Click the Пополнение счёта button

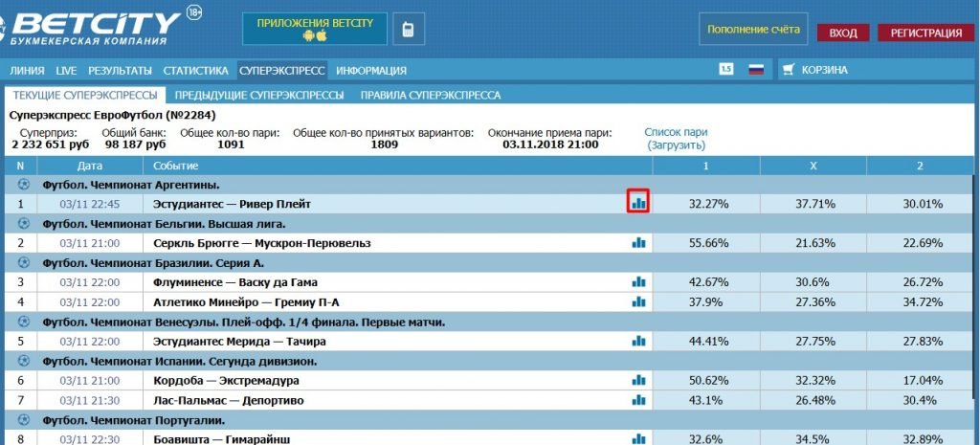click(x=753, y=29)
